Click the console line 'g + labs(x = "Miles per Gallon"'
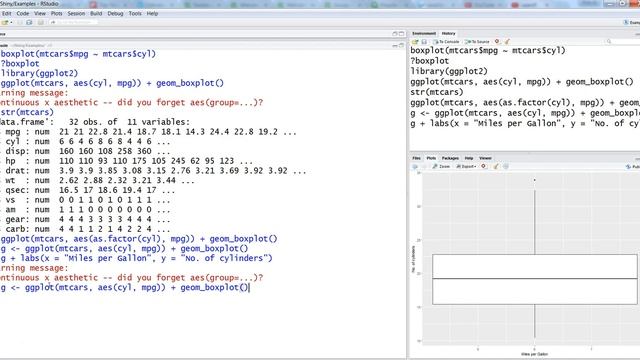Image resolution: width=640 pixels, height=360 pixels. pyautogui.click(x=136, y=258)
